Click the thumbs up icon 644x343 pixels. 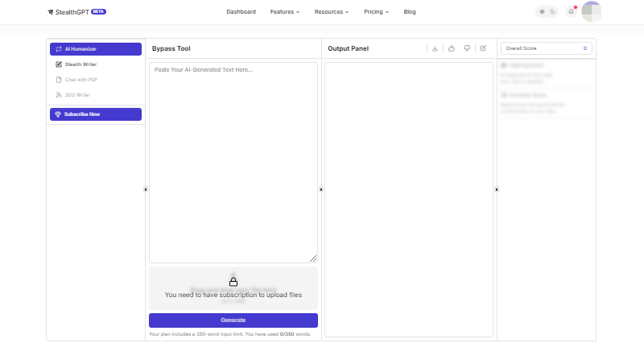point(452,48)
